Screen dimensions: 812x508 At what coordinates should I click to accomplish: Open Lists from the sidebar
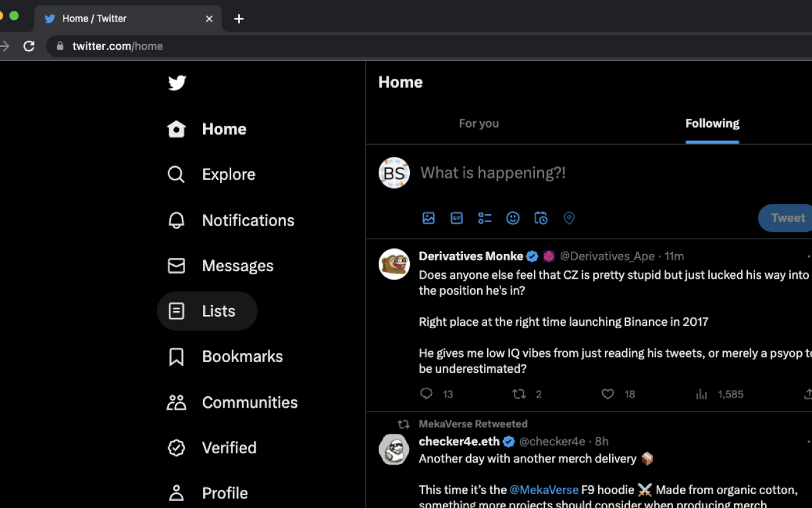(207, 311)
